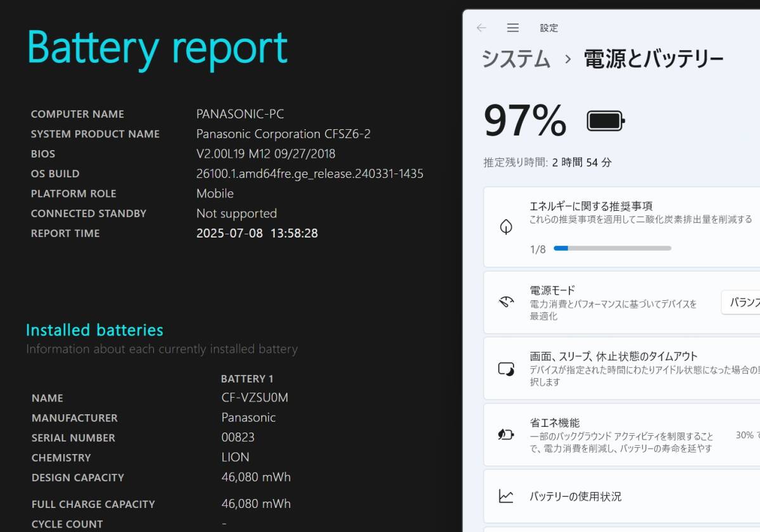The width and height of the screenshot is (760, 532).
Task: Click the BIOS value V2.00L19 M12 09/27/2018
Action: click(x=266, y=154)
